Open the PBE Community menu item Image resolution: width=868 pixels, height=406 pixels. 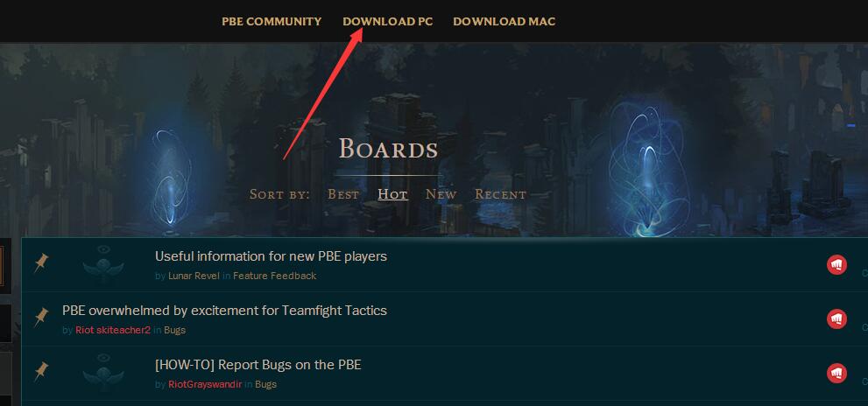coord(272,22)
